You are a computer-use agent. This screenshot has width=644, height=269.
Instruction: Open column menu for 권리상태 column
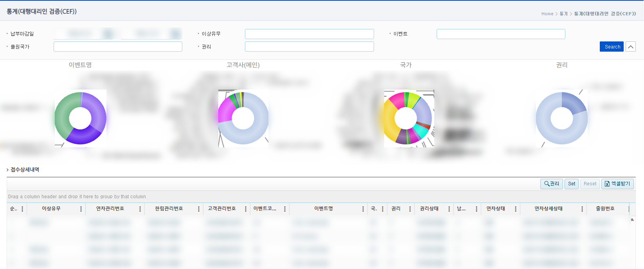449,209
